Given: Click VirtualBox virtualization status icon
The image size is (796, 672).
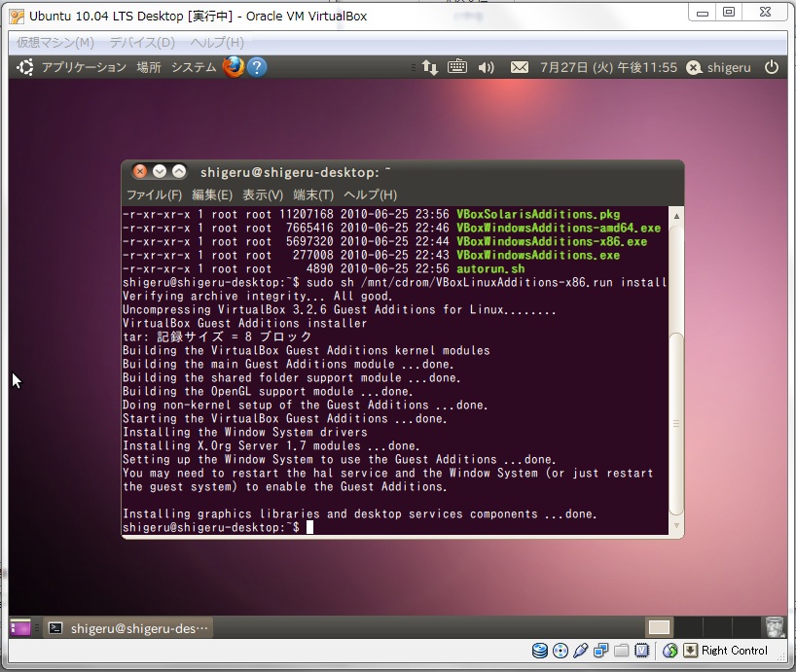Looking at the screenshot, I should [641, 651].
